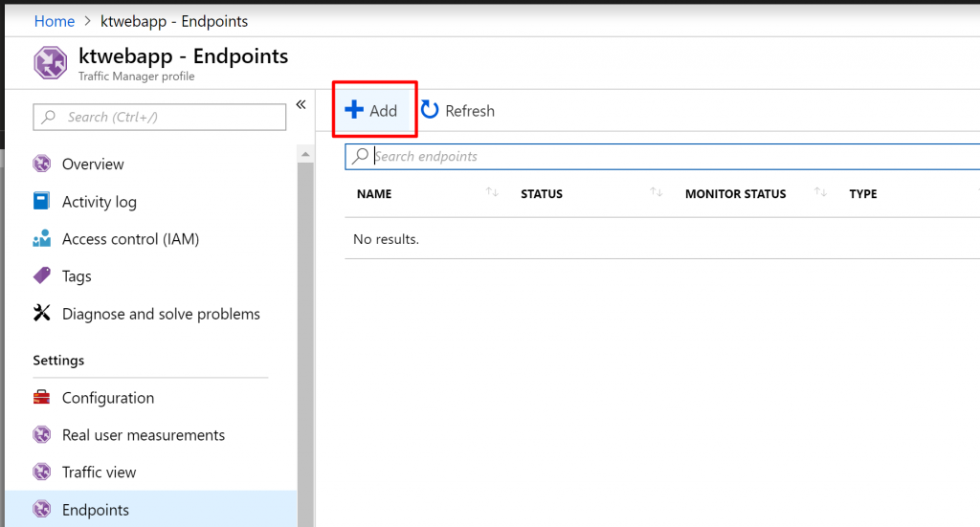Click the magnifier icon in Search endpoints
This screenshot has height=527, width=980.
click(x=360, y=156)
